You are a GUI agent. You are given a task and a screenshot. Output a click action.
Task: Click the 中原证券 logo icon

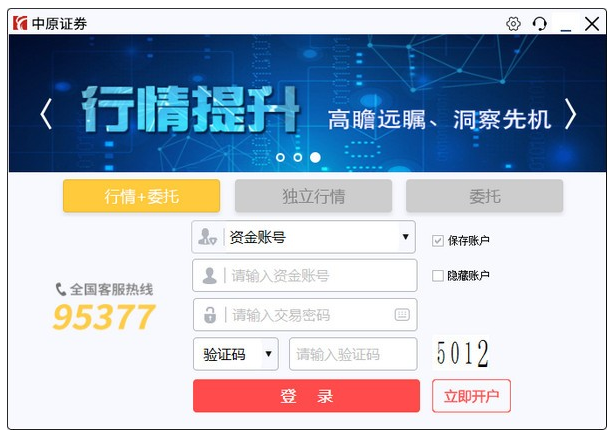coord(20,23)
